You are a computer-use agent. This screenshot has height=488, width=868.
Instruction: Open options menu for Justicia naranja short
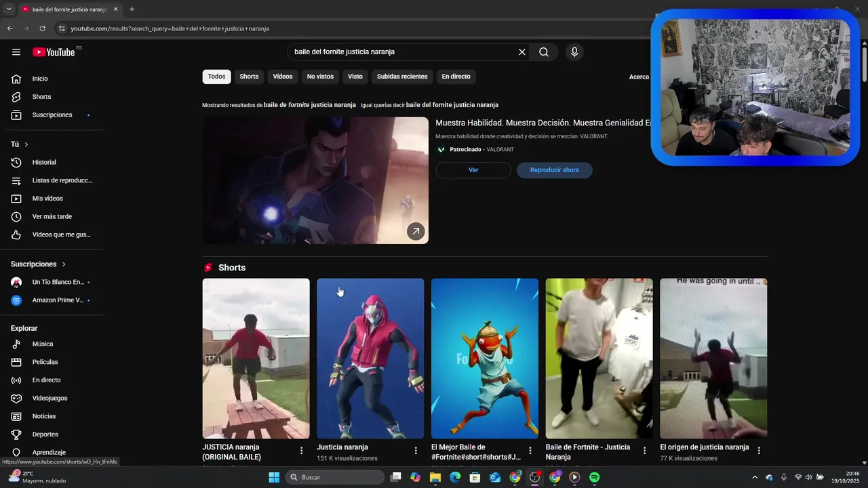(x=416, y=451)
